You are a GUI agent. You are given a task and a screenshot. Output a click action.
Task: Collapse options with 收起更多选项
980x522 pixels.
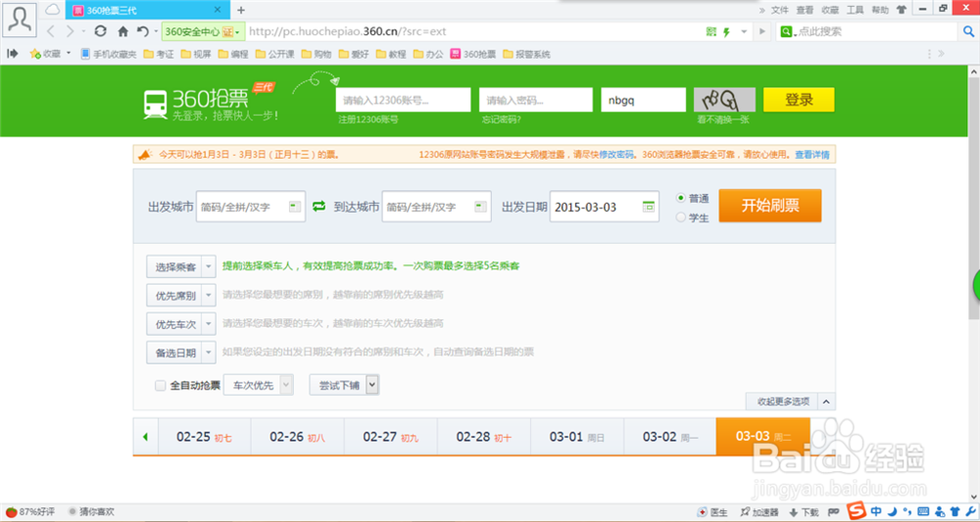pos(790,402)
